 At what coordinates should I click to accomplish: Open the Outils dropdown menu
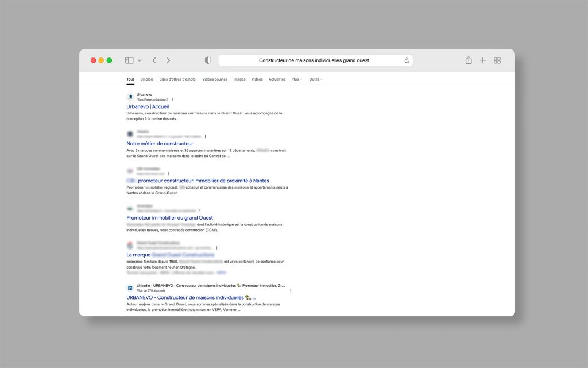tap(315, 79)
